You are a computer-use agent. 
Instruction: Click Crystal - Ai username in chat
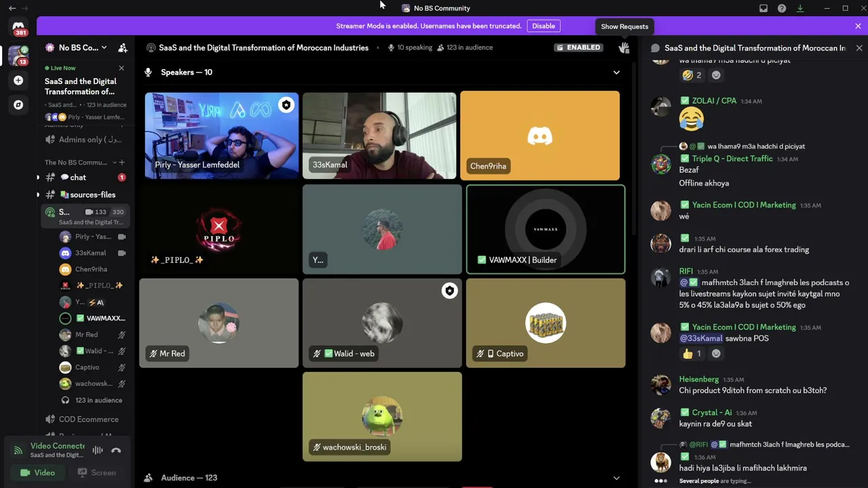pos(712,413)
